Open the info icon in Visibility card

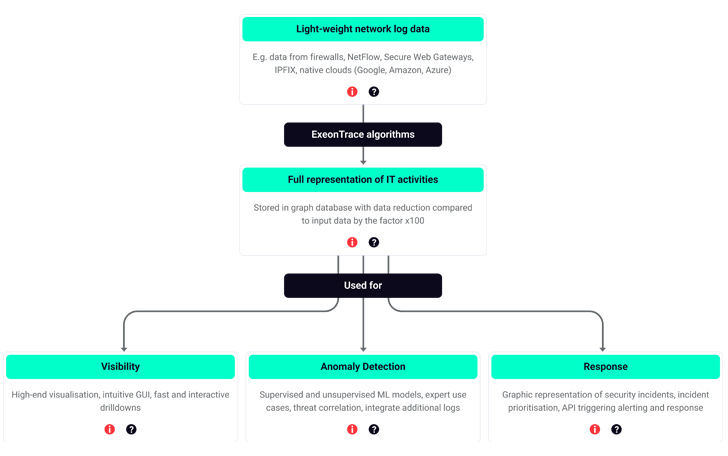click(110, 429)
